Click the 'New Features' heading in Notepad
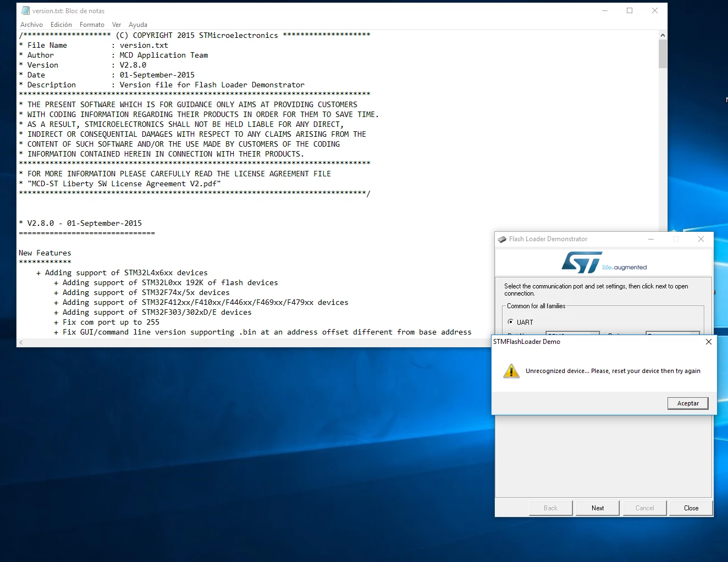This screenshot has width=728, height=562. point(45,253)
